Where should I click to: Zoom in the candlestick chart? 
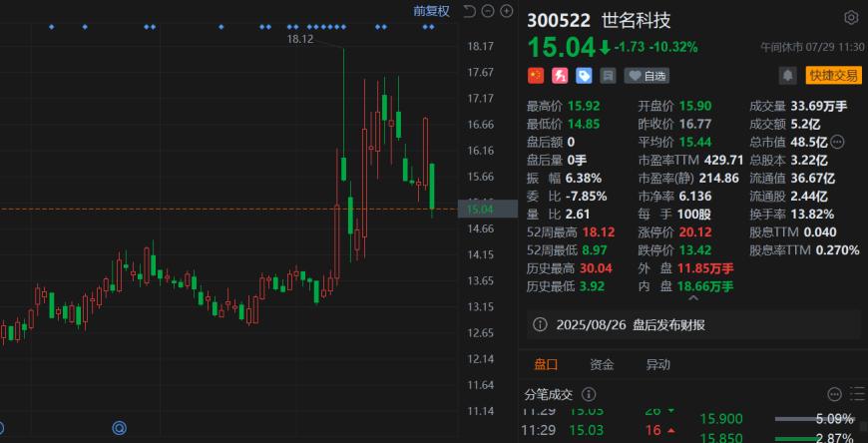click(x=506, y=11)
